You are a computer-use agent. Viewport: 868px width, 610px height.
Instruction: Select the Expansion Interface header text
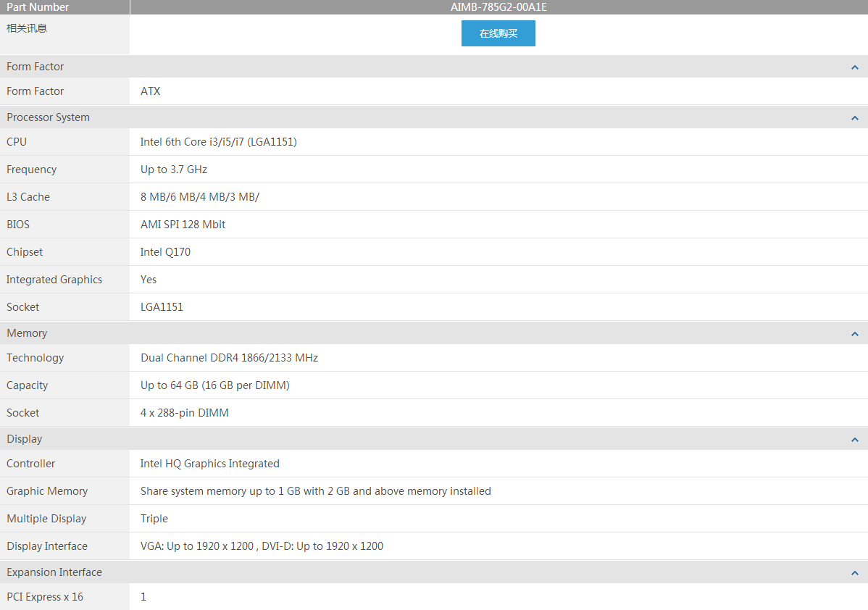54,572
